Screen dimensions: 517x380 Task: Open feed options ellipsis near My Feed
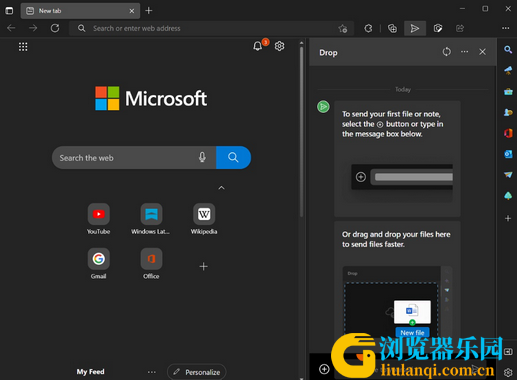[x=152, y=372]
